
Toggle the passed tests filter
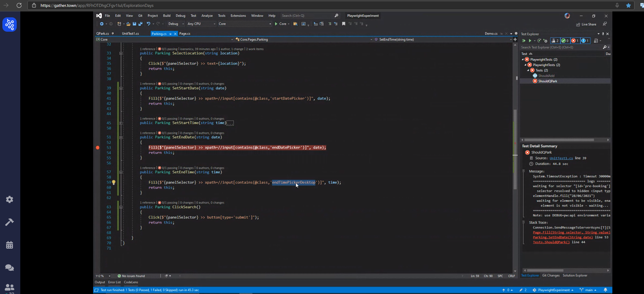click(x=565, y=41)
